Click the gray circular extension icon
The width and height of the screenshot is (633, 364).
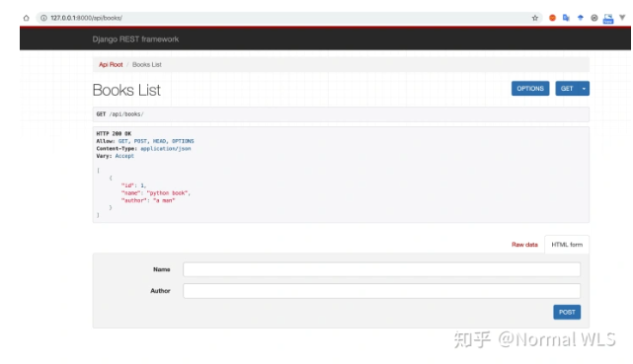(594, 18)
